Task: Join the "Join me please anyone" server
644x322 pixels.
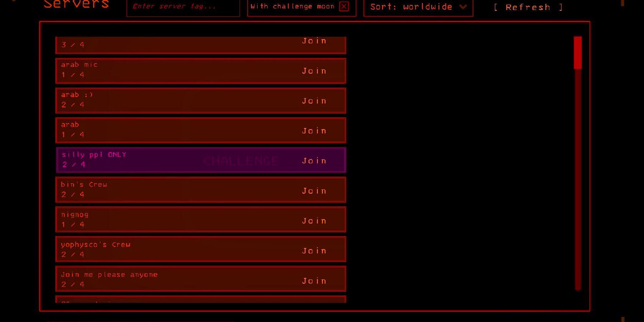Action: (314, 280)
